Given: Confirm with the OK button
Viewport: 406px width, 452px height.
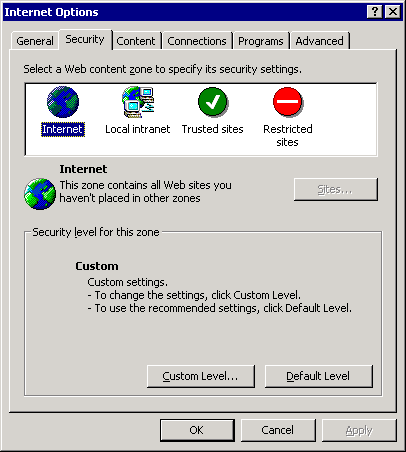Looking at the screenshot, I should click(x=197, y=430).
